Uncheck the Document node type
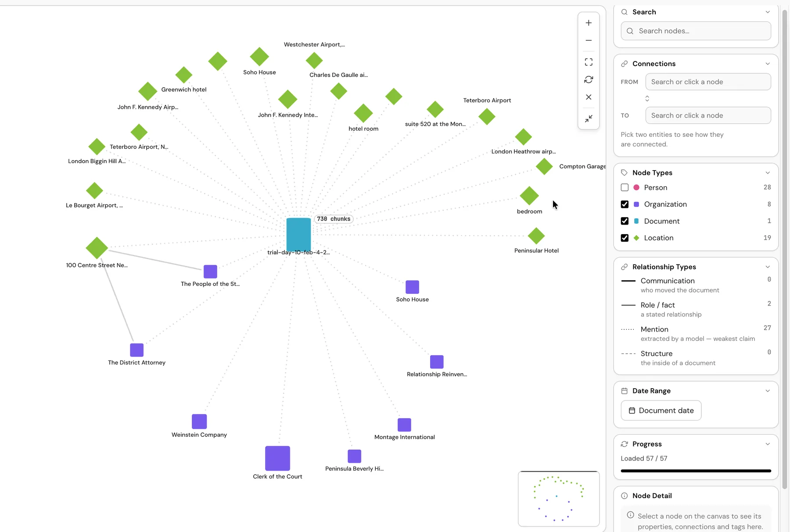 (x=625, y=221)
